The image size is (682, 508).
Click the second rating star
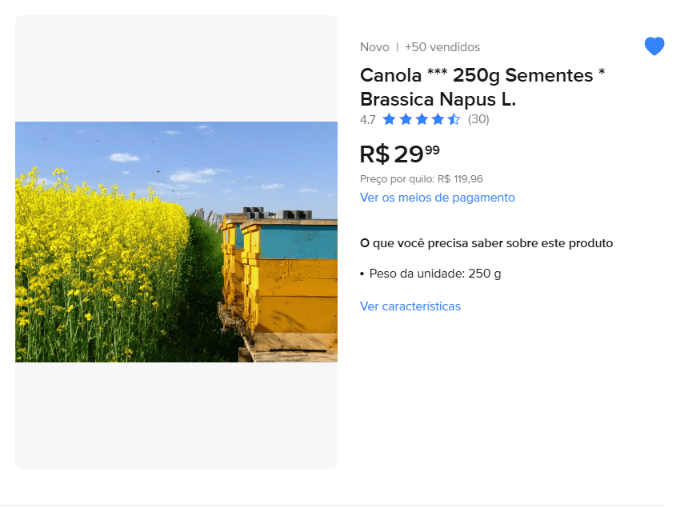click(405, 119)
